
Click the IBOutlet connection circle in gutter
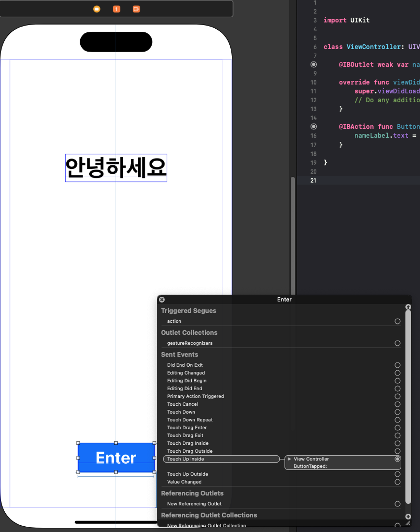pos(314,65)
